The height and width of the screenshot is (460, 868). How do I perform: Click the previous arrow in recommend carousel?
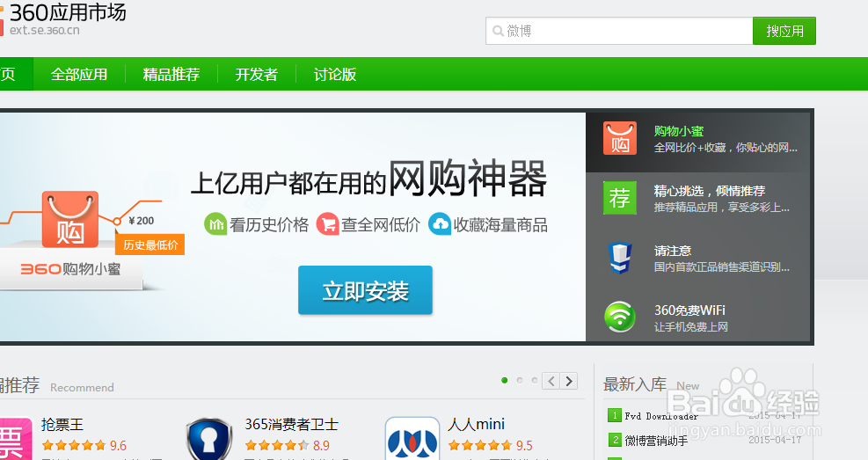[x=551, y=381]
